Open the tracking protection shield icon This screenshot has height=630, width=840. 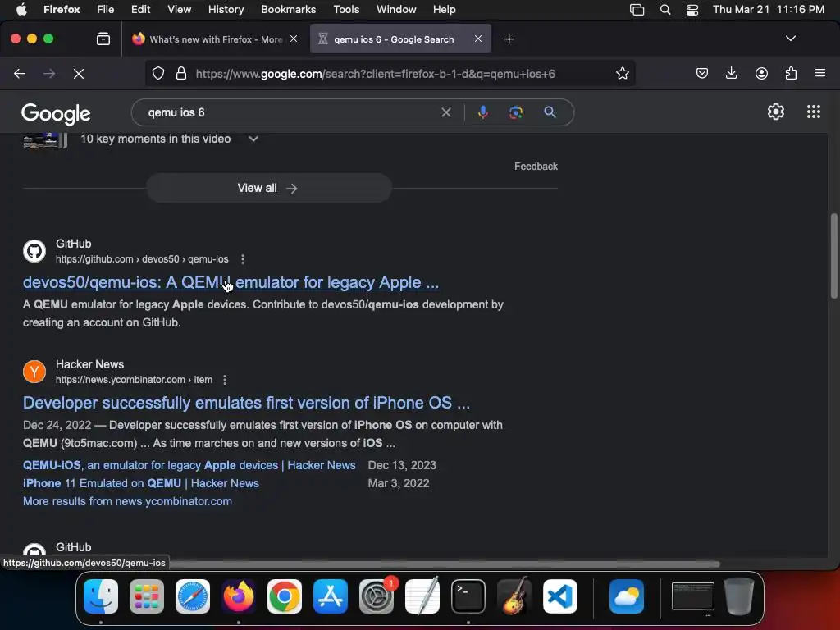pos(158,73)
